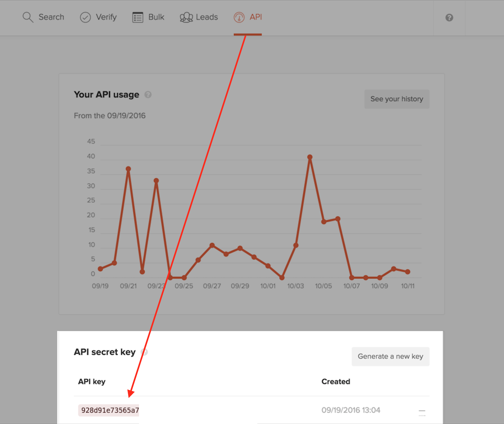
Task: Click the Verify checkmark icon
Action: (x=85, y=17)
